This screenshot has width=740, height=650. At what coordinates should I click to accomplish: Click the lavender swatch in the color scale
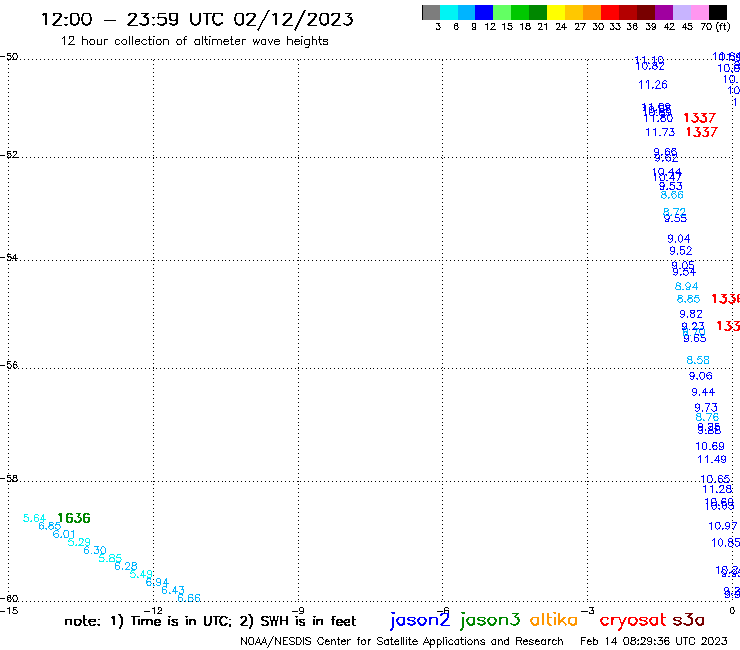[x=681, y=12]
